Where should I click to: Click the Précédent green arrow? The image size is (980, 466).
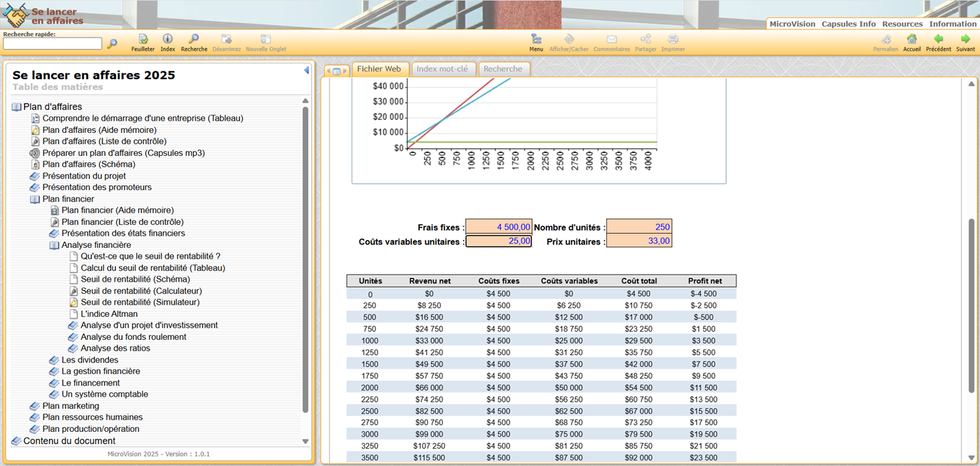click(938, 40)
